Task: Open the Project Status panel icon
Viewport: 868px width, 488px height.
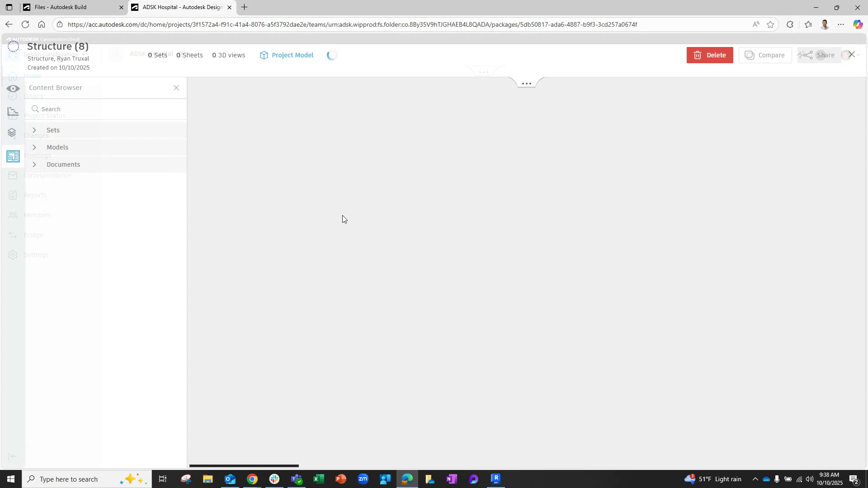Action: (13, 112)
